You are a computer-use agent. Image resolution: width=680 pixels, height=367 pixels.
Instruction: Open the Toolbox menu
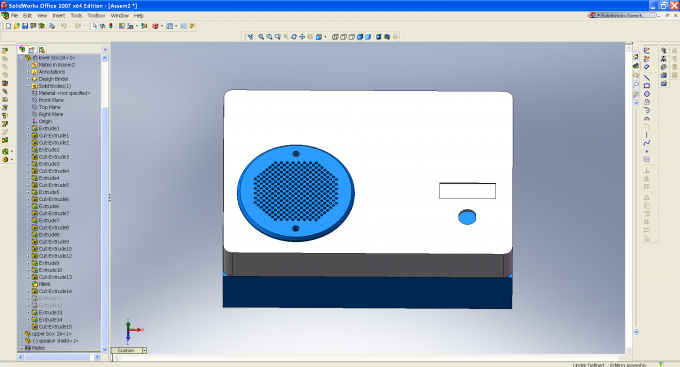[96, 15]
